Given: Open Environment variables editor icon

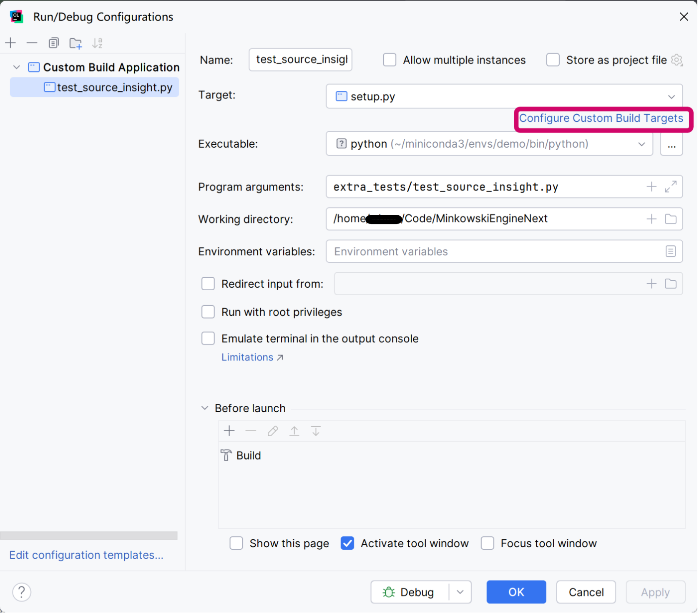Looking at the screenshot, I should (670, 251).
